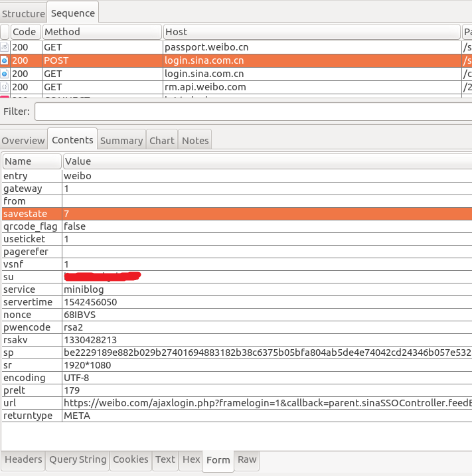Click the prelt value 179

[x=72, y=390]
